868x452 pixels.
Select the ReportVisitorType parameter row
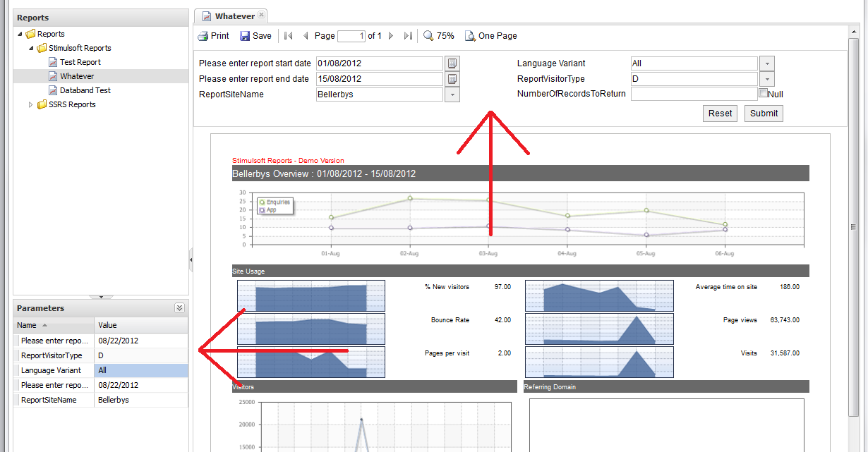[101, 355]
